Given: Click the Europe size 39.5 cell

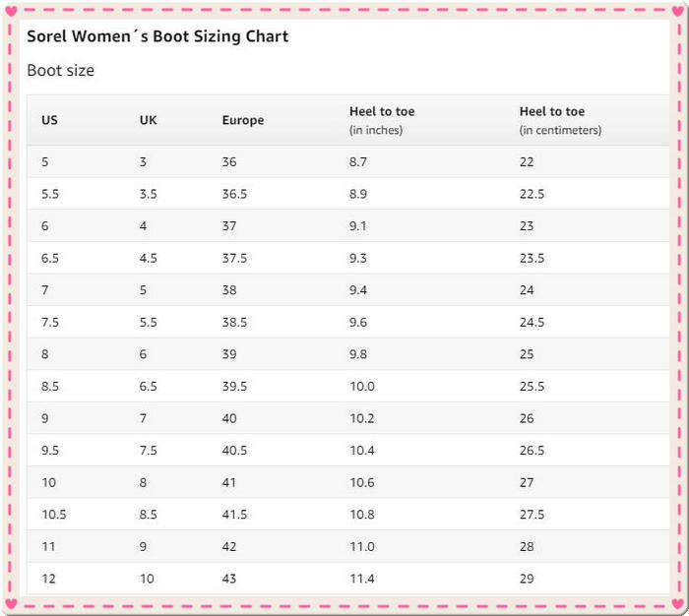Looking at the screenshot, I should (234, 387).
